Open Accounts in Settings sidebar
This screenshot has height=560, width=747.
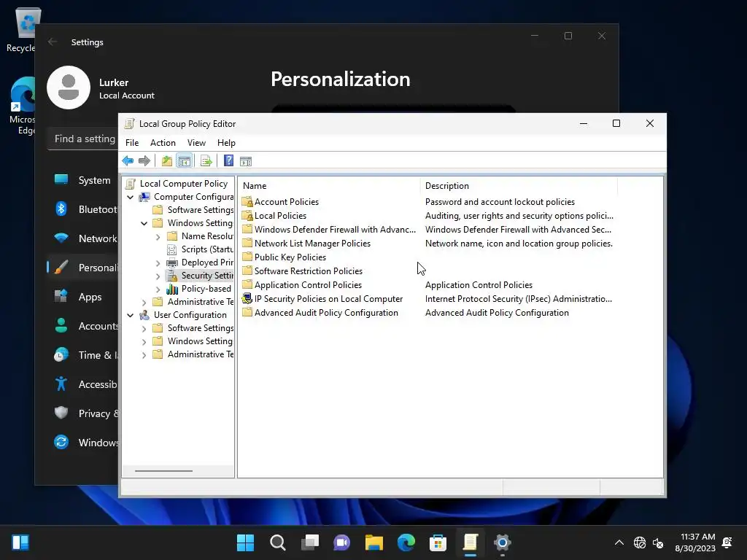tap(82, 326)
